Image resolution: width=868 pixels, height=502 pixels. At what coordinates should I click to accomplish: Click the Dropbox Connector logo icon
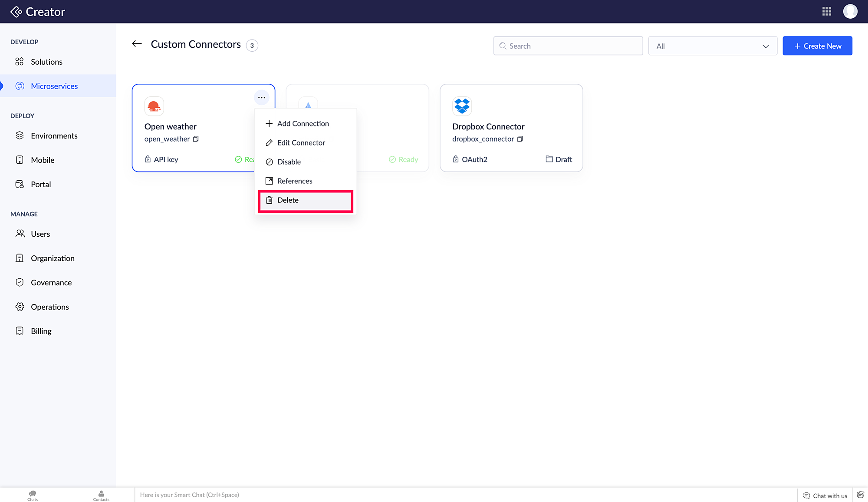[x=462, y=106]
